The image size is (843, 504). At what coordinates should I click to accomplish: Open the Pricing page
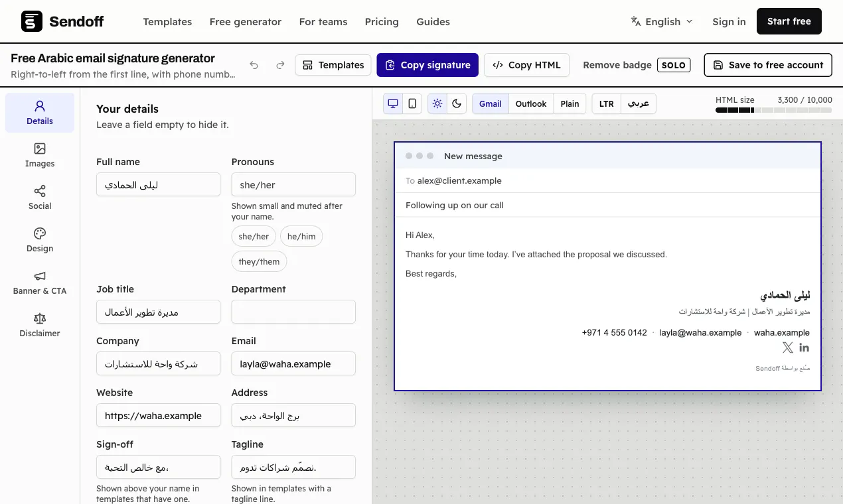click(382, 22)
